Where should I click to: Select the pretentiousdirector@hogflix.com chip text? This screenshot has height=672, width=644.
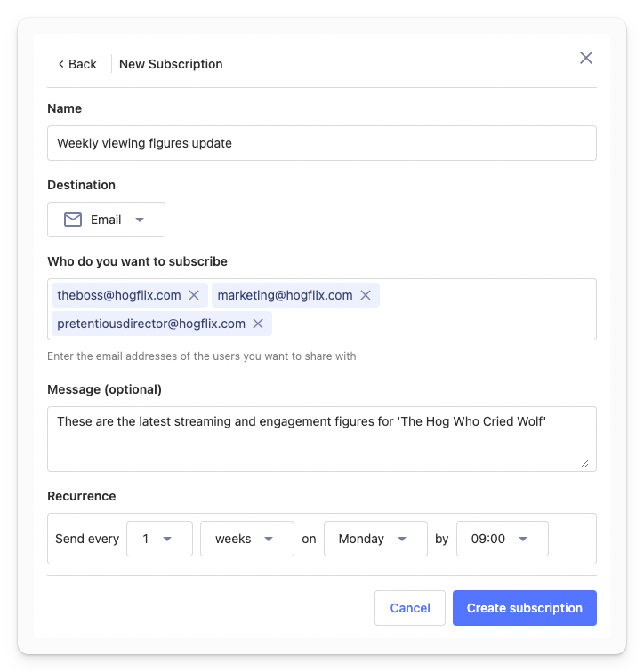150,324
